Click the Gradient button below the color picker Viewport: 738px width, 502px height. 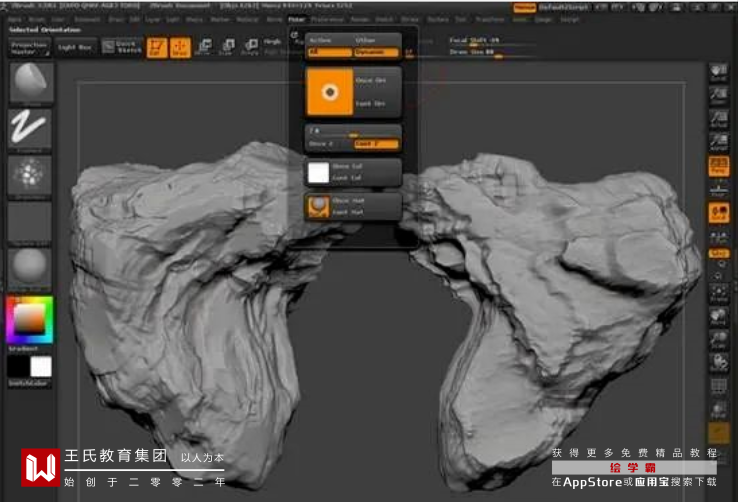(24, 349)
